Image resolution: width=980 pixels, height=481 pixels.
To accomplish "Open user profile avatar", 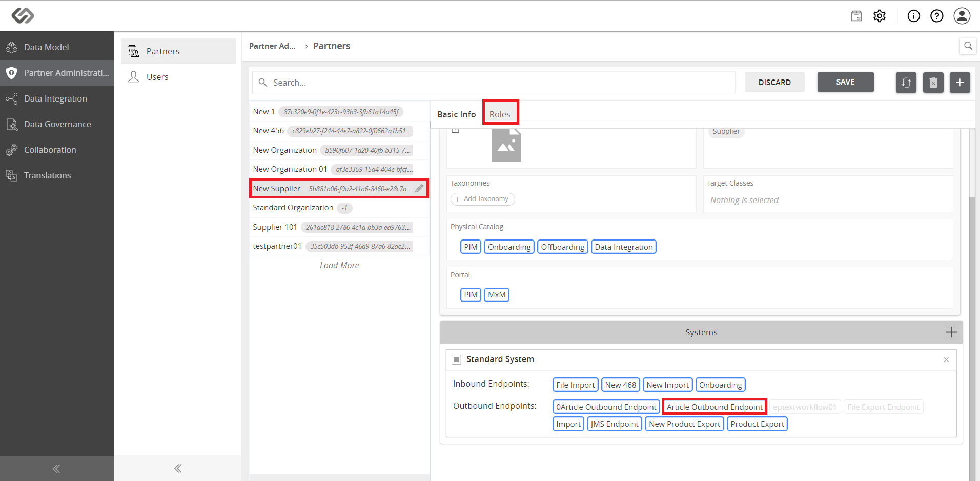I will [x=962, y=16].
